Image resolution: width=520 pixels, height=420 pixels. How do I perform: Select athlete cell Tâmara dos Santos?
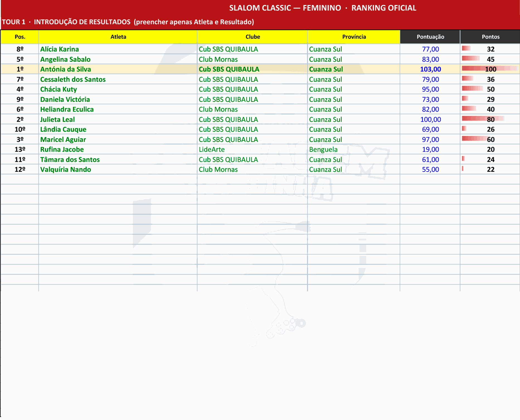[x=118, y=159]
